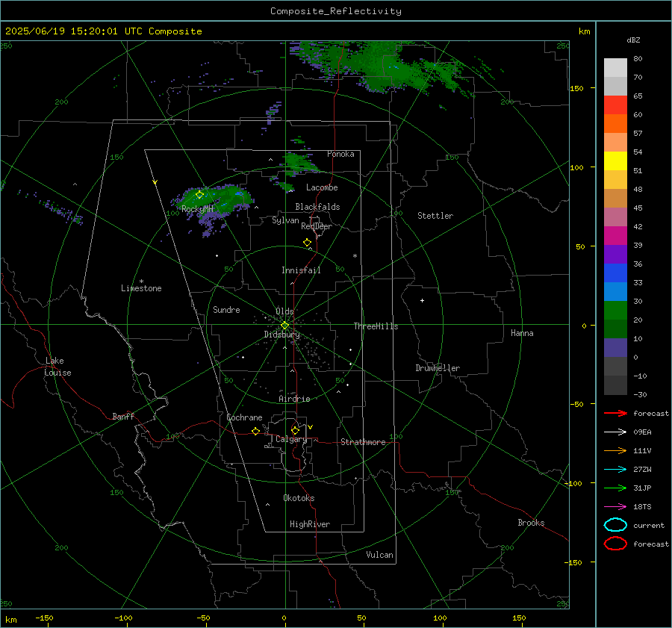Image resolution: width=672 pixels, height=628 pixels.
Task: Pick the lightest gray swatch at scale top
Action: point(615,67)
